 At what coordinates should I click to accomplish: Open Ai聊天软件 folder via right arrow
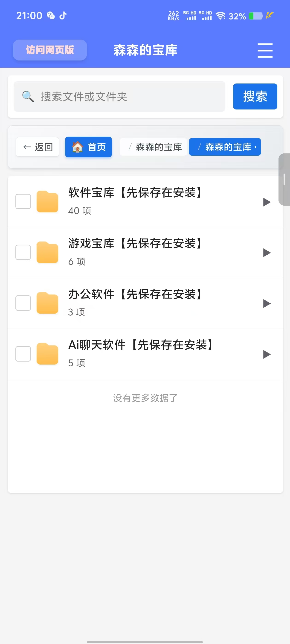click(x=267, y=354)
